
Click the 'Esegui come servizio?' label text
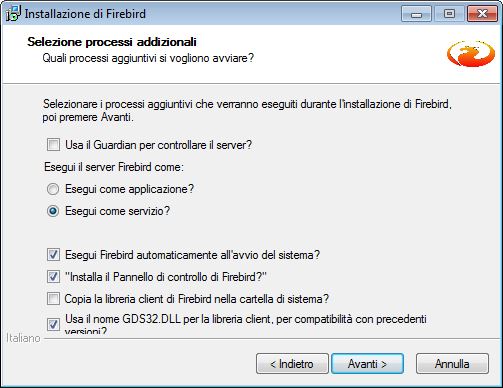pyautogui.click(x=117, y=211)
